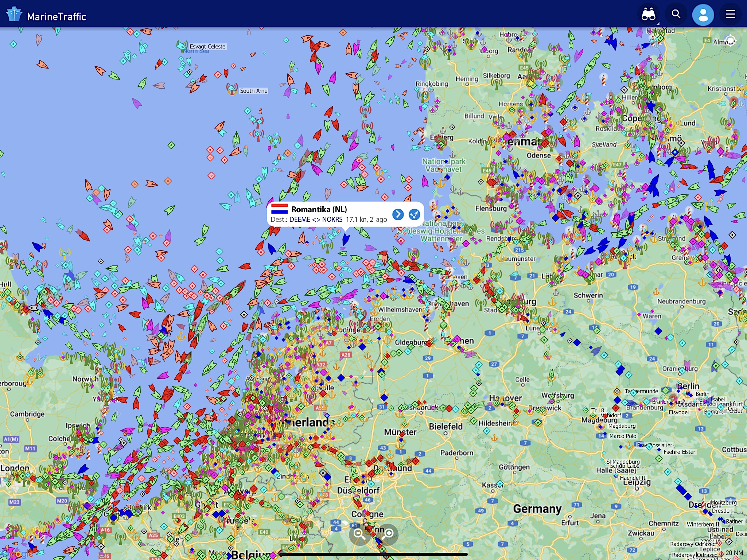This screenshot has height=560, width=747.
Task: Open the user profile icon
Action: coord(703,15)
